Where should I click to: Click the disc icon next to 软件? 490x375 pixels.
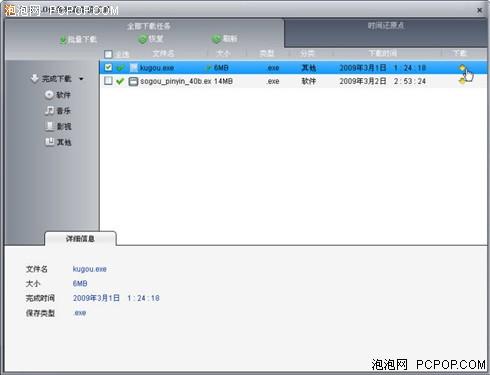[x=49, y=95]
